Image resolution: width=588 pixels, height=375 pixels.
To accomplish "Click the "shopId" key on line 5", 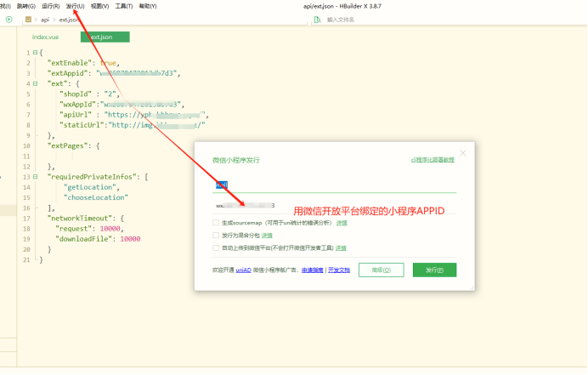I will tap(76, 94).
